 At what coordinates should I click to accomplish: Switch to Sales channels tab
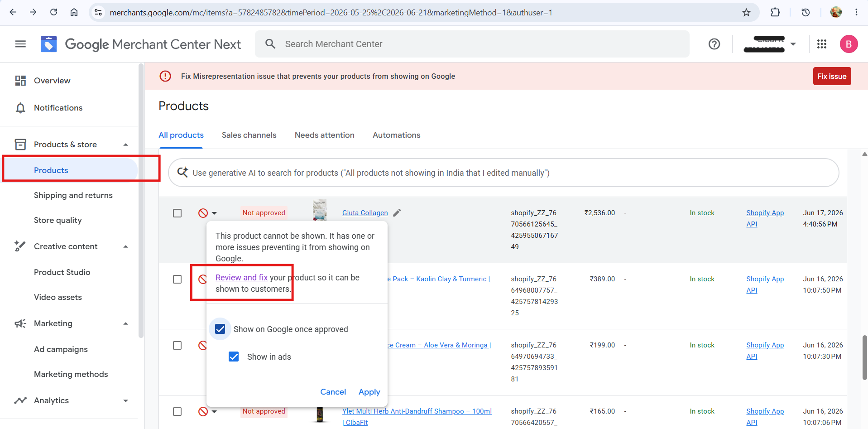click(249, 135)
